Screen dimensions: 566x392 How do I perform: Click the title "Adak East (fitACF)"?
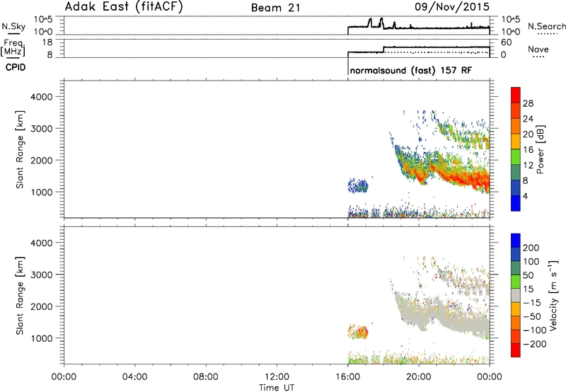[x=124, y=7]
